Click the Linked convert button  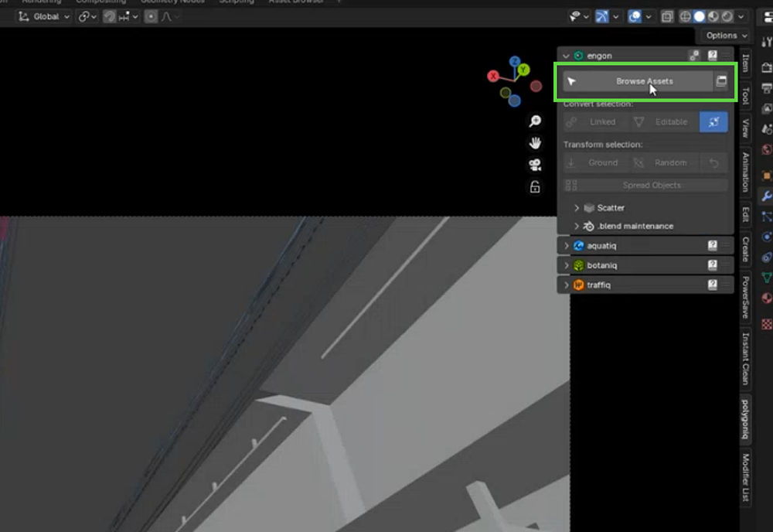pos(597,121)
